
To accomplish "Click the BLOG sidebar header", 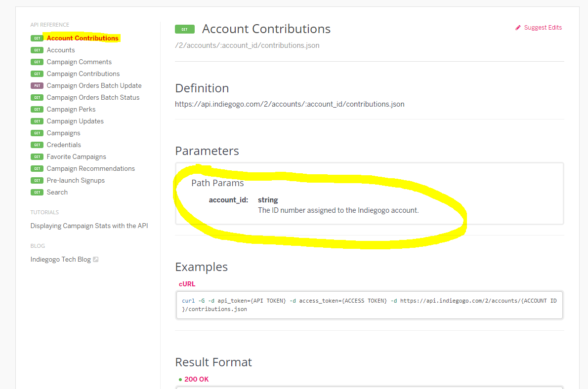I will pos(38,246).
